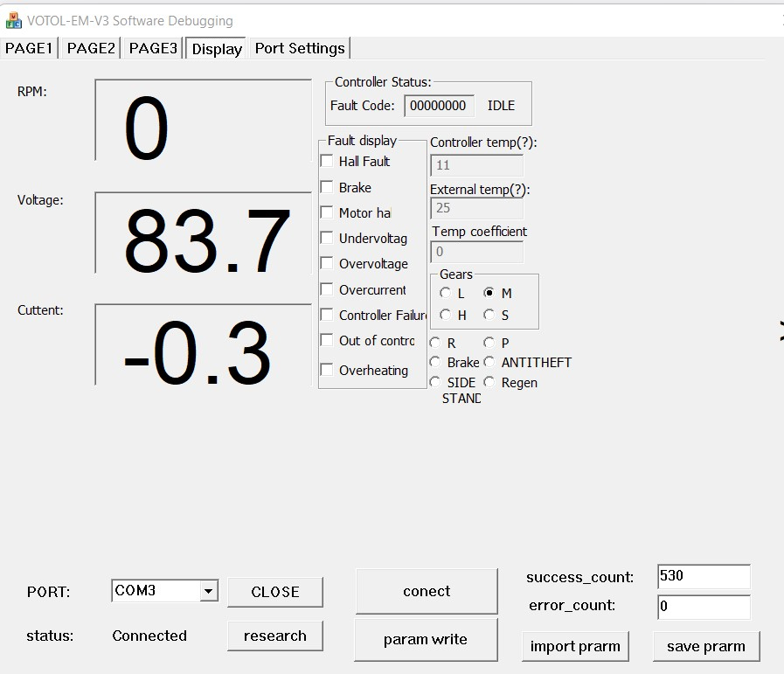Tick the Overcurrent checkbox

327,289
